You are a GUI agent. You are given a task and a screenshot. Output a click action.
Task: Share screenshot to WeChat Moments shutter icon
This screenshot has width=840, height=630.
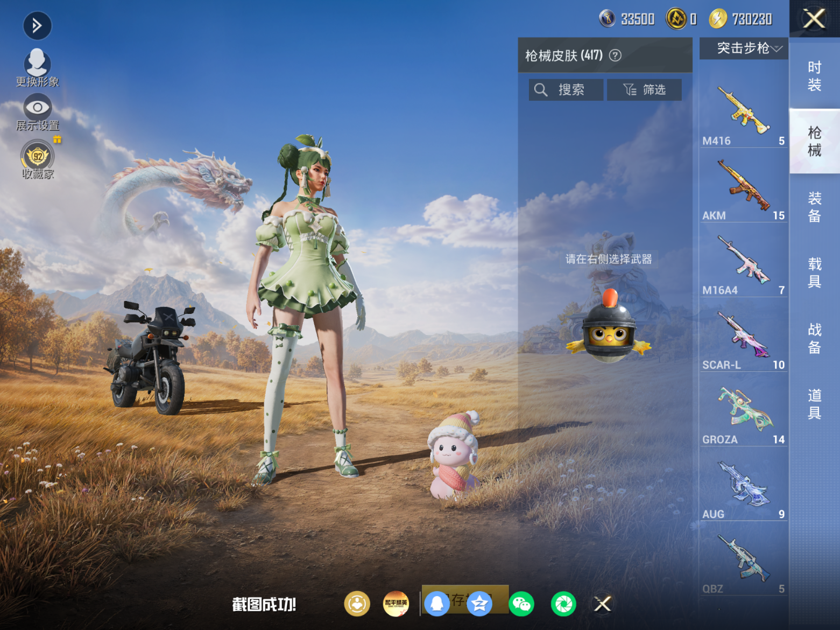pos(563,604)
